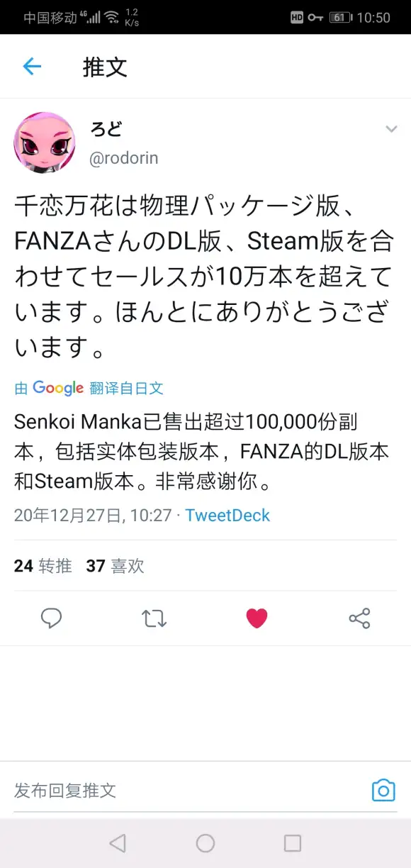Unlike the tweet via red heart
Image resolution: width=411 pixels, height=868 pixels.
tap(257, 618)
